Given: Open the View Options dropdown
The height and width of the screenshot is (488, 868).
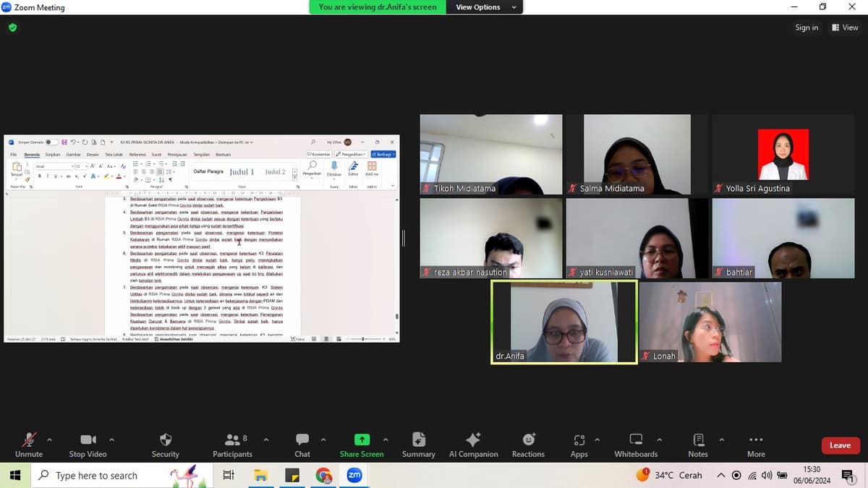Looking at the screenshot, I should tap(484, 7).
